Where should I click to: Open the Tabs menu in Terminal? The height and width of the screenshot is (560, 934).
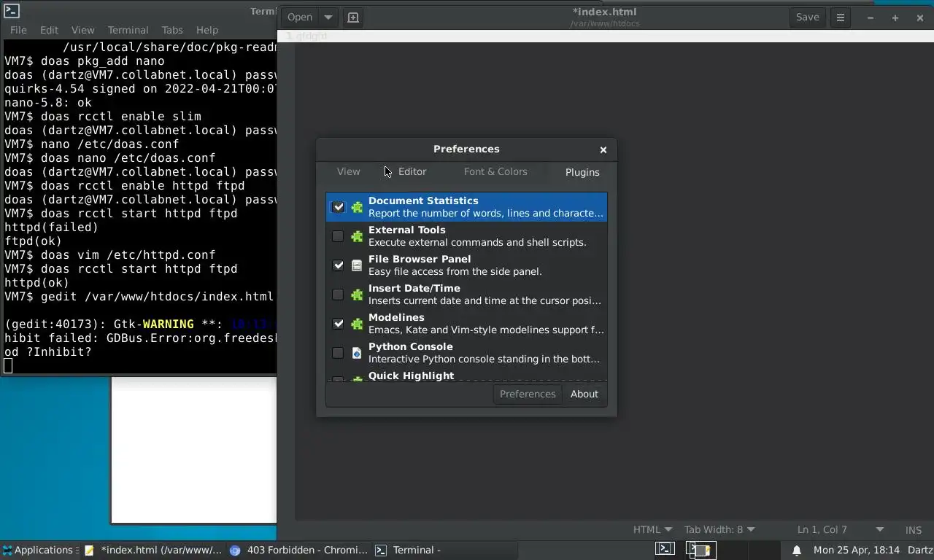172,30
